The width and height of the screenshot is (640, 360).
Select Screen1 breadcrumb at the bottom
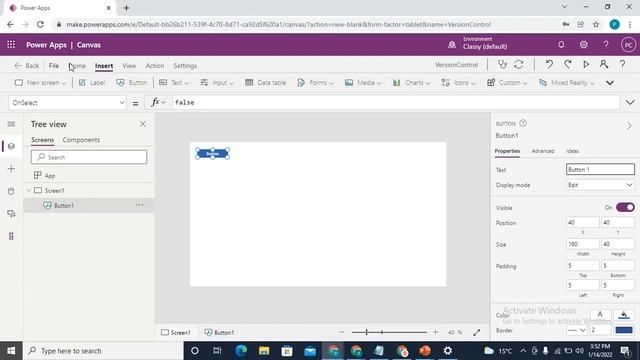coord(176,333)
